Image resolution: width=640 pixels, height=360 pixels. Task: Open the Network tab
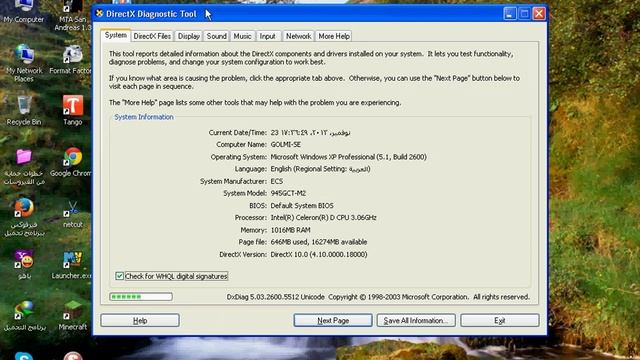click(298, 36)
